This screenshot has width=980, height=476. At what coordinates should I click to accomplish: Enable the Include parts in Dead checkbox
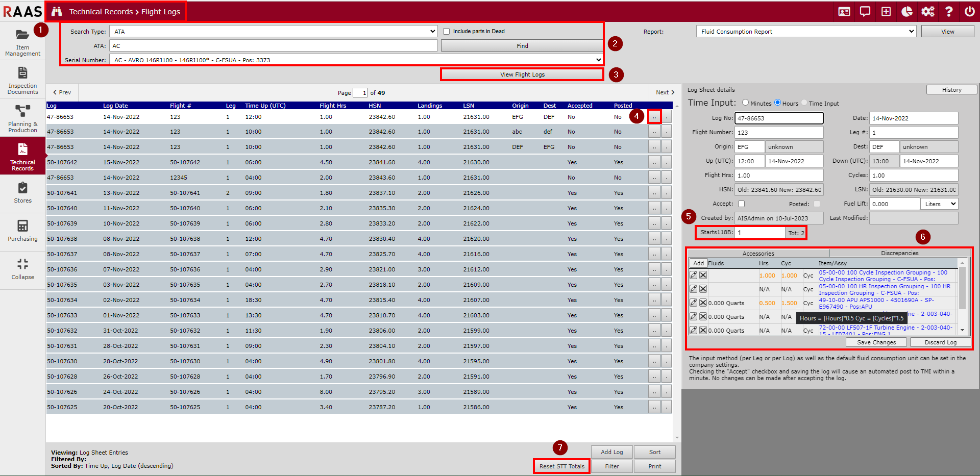pos(447,31)
